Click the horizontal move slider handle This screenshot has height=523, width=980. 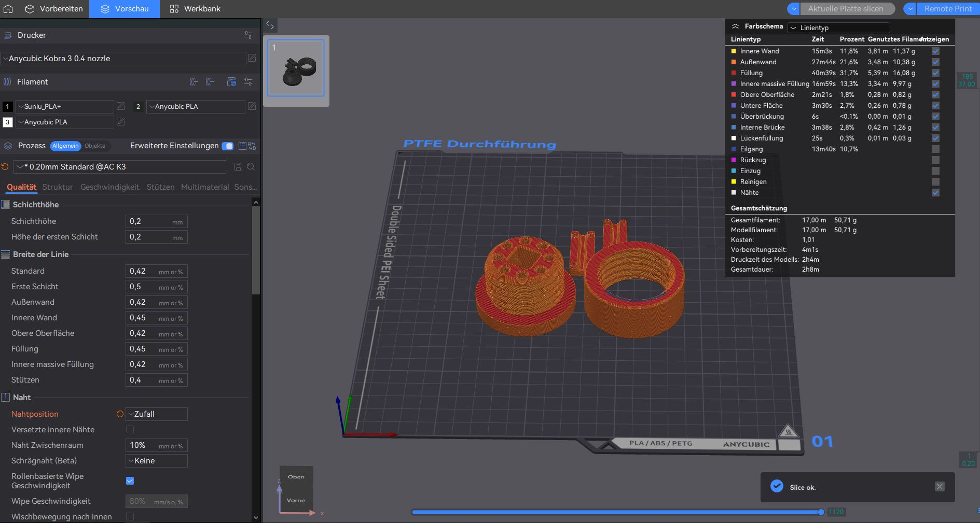point(821,512)
